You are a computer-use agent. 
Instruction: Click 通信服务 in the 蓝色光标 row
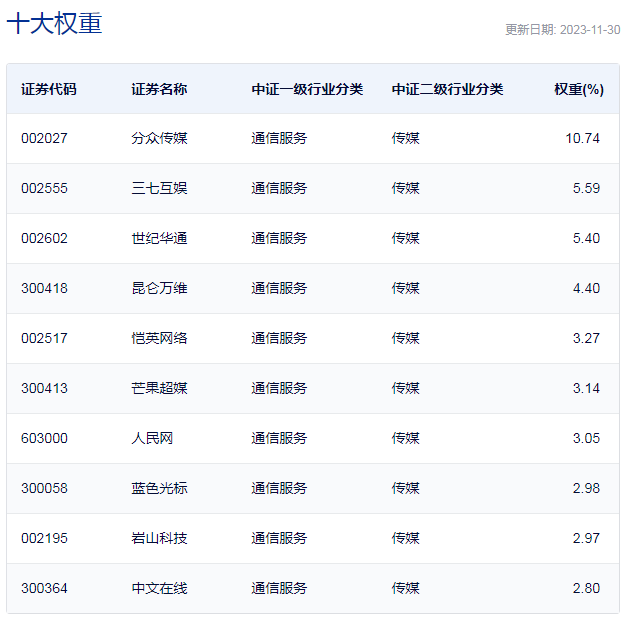279,488
